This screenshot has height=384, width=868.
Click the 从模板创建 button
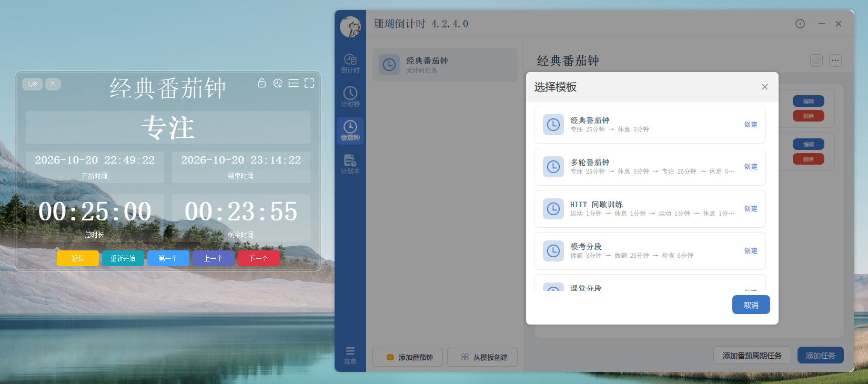point(482,357)
